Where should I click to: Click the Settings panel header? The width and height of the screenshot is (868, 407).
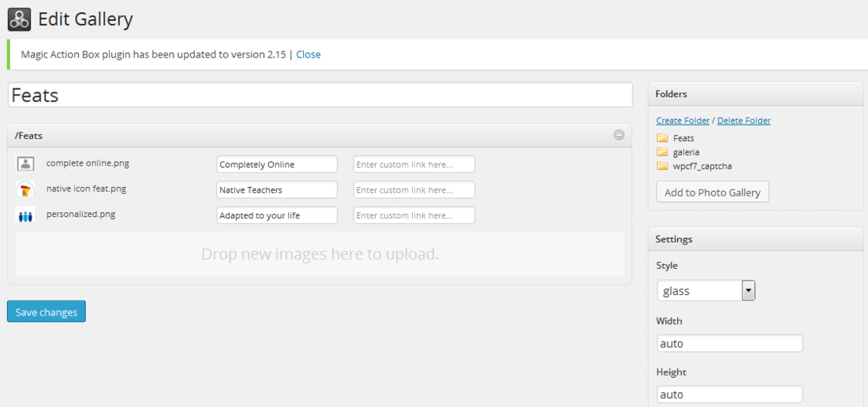[x=756, y=240]
